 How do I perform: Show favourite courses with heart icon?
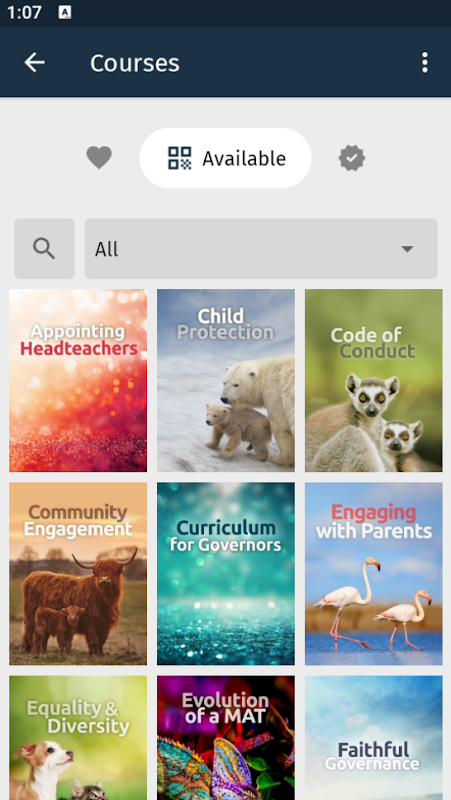pos(99,158)
